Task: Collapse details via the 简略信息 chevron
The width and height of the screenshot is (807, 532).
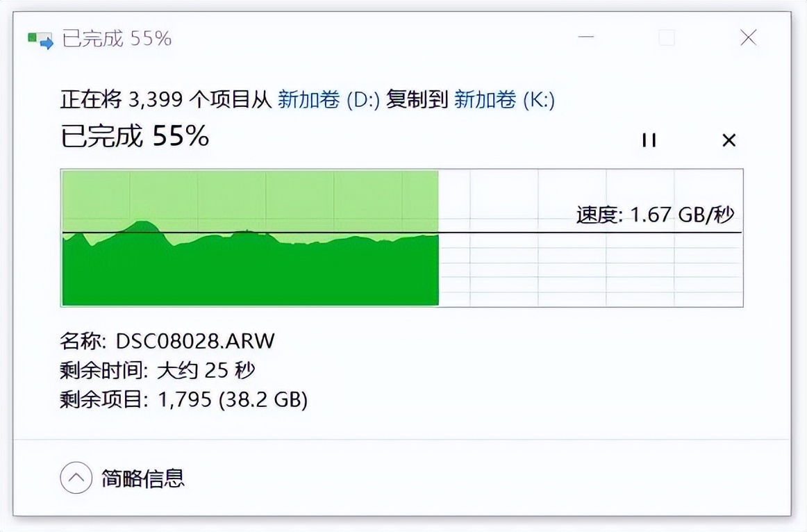Action: click(76, 478)
